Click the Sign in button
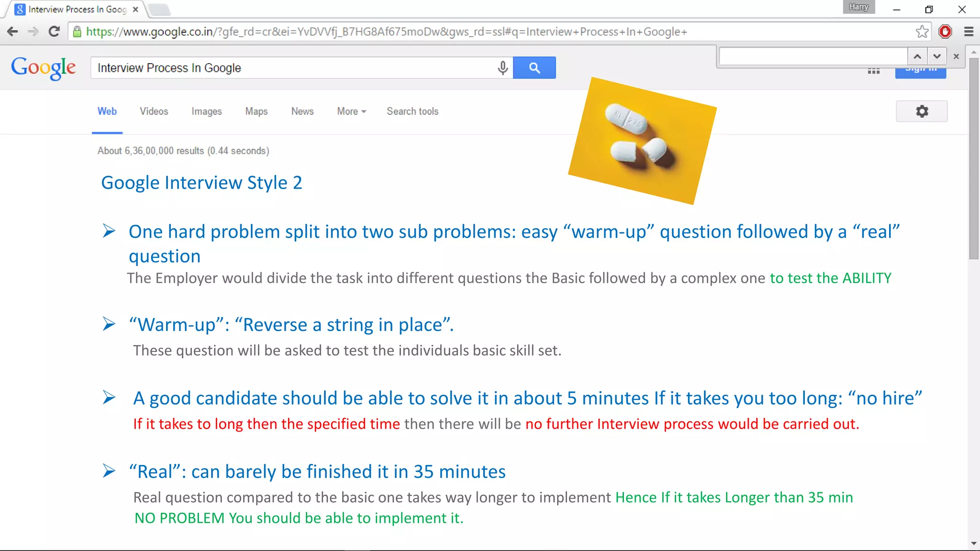Screen dimensions: 980x551 [921, 72]
